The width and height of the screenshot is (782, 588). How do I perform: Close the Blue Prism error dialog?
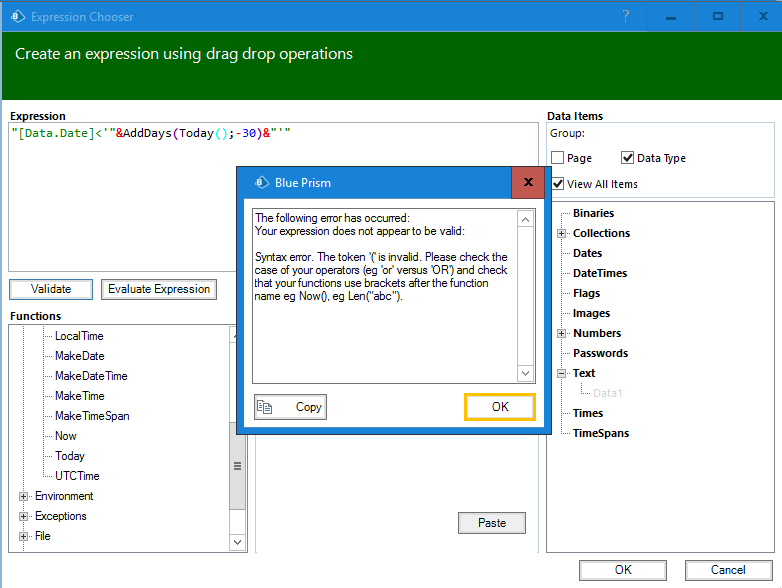point(529,183)
